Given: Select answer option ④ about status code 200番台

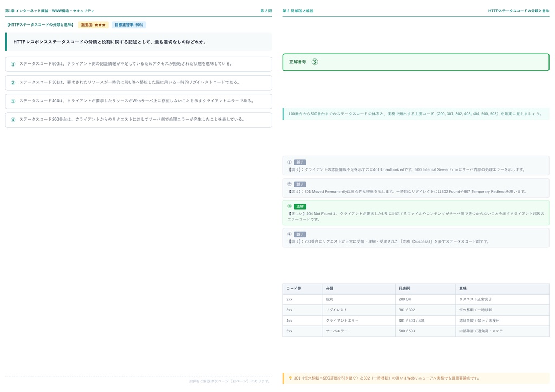Looking at the screenshot, I should click(x=138, y=120).
